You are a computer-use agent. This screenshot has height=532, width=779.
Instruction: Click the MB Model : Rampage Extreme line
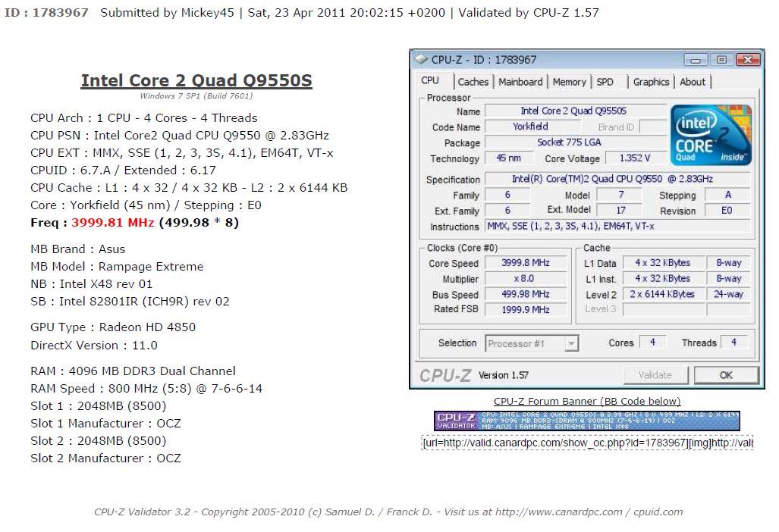(117, 267)
